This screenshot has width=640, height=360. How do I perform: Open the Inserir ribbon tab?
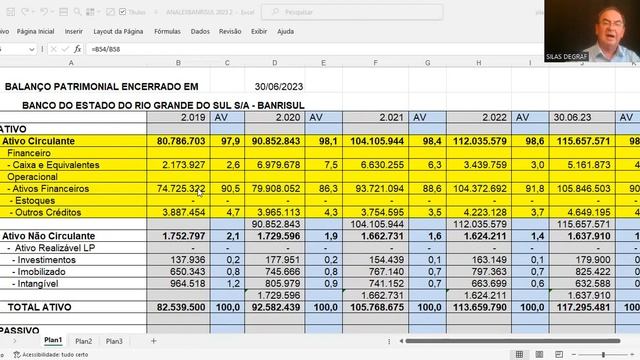(73, 31)
